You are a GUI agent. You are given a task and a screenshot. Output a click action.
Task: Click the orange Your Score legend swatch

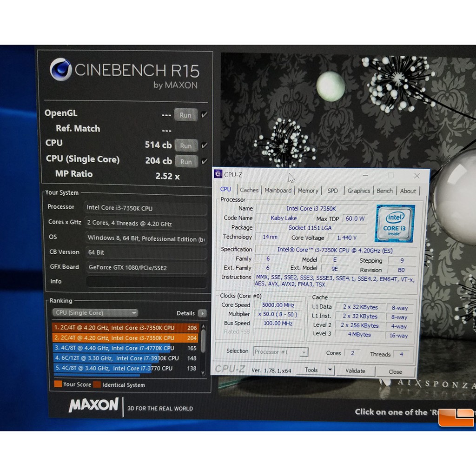58,383
